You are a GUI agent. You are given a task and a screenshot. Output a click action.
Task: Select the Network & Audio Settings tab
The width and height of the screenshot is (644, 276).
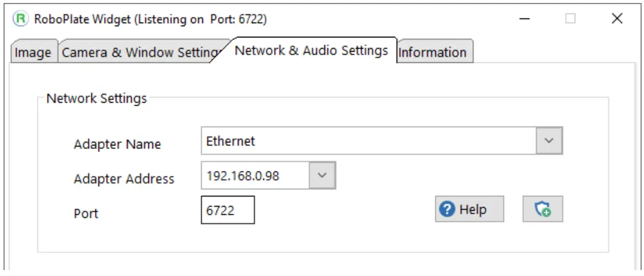(311, 50)
